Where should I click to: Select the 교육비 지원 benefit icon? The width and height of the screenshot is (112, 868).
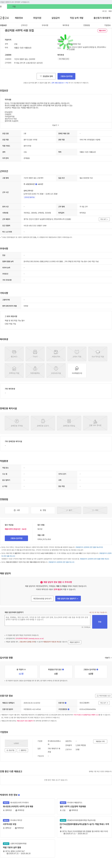click(77, 354)
